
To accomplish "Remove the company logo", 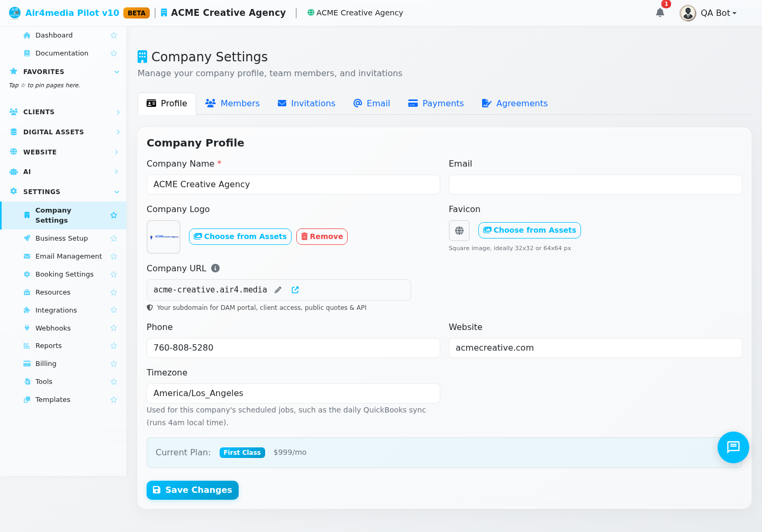I will point(322,237).
